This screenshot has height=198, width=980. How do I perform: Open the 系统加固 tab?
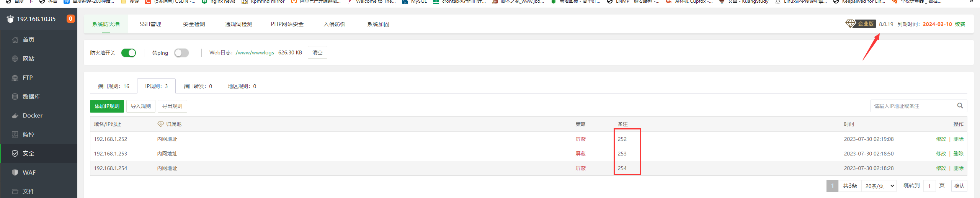(x=378, y=24)
